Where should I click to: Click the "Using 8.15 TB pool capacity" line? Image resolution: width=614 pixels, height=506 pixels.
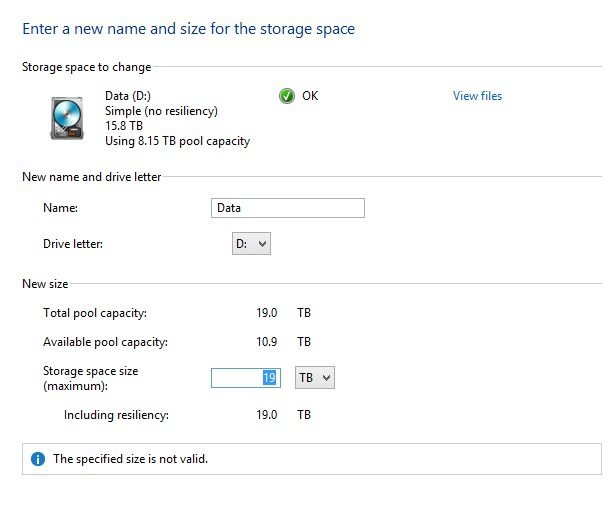(177, 141)
